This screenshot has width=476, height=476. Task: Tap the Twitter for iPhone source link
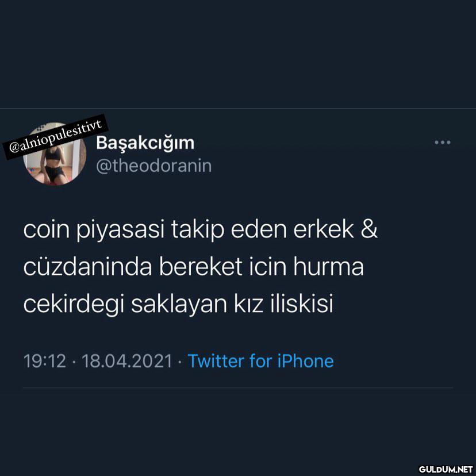pyautogui.click(x=260, y=361)
